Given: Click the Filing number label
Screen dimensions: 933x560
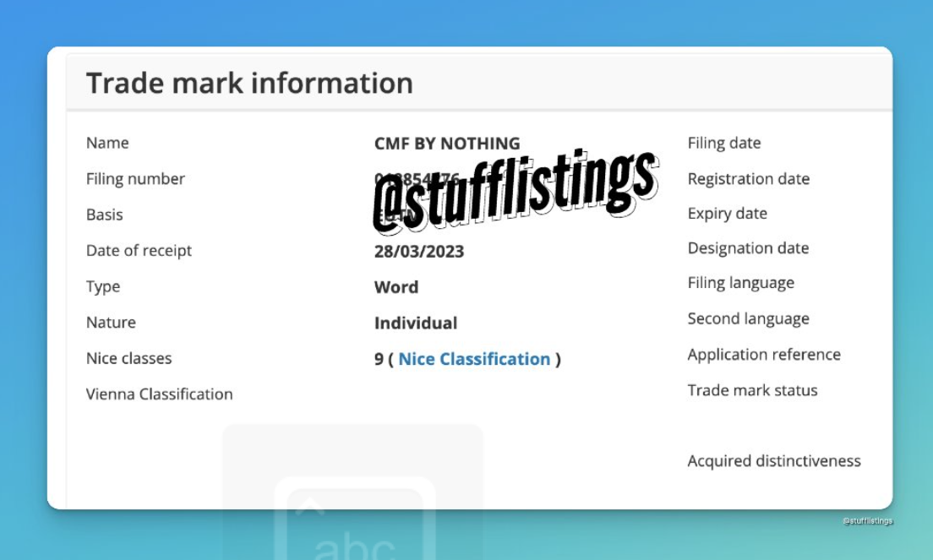Looking at the screenshot, I should coord(135,179).
